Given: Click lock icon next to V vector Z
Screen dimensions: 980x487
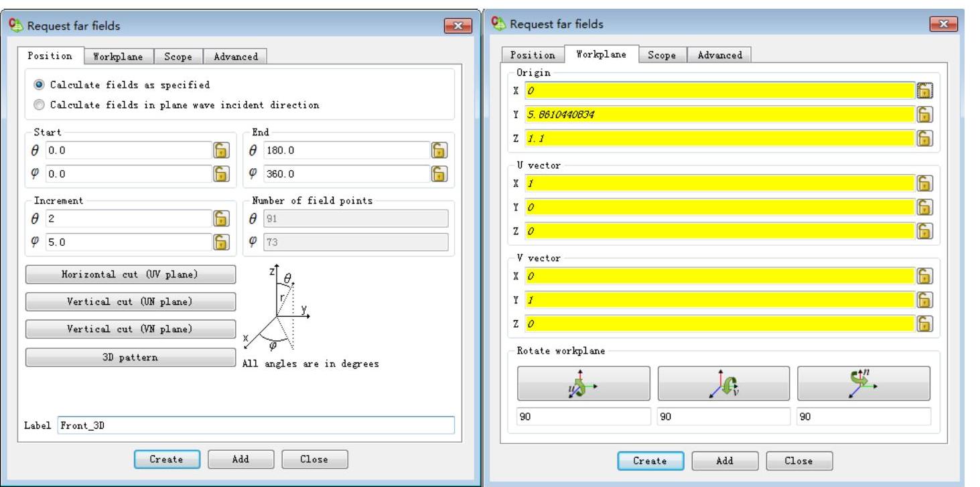Looking at the screenshot, I should pyautogui.click(x=925, y=324).
